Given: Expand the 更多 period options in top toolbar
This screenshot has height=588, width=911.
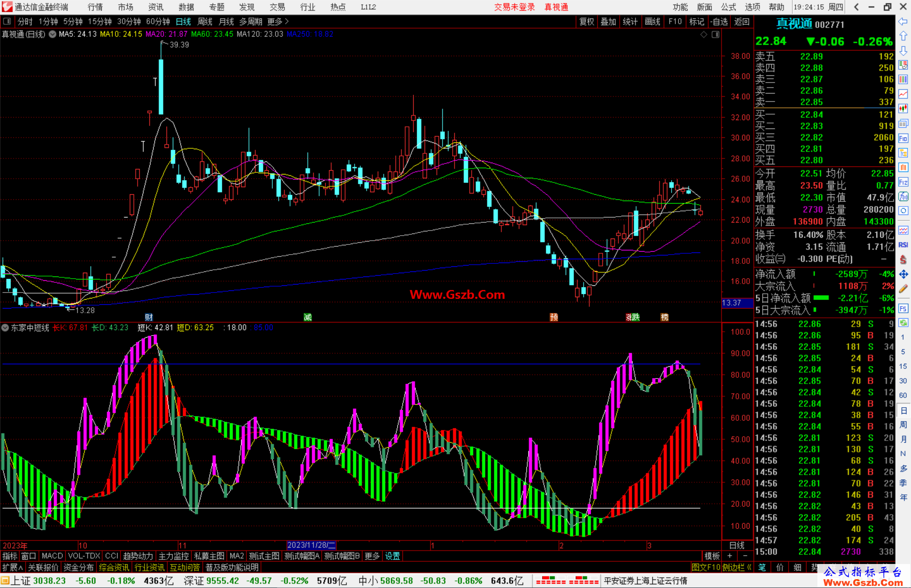Looking at the screenshot, I should pyautogui.click(x=278, y=21).
